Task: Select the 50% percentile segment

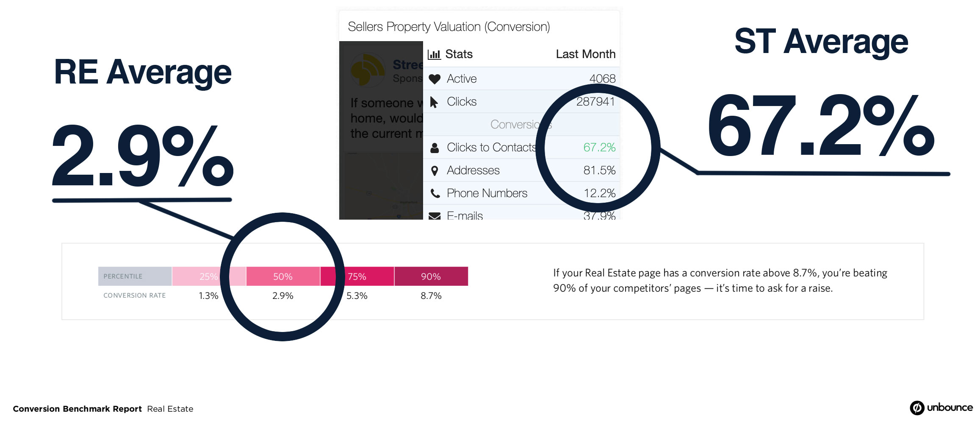Action: tap(283, 276)
